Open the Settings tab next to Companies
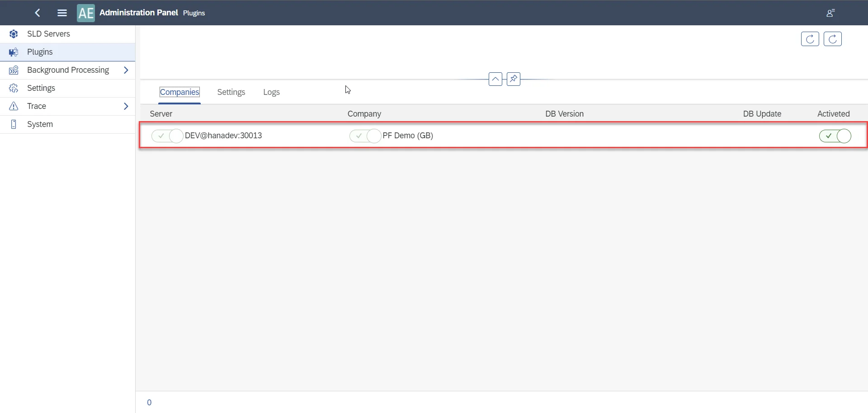Image resolution: width=868 pixels, height=413 pixels. pyautogui.click(x=231, y=92)
